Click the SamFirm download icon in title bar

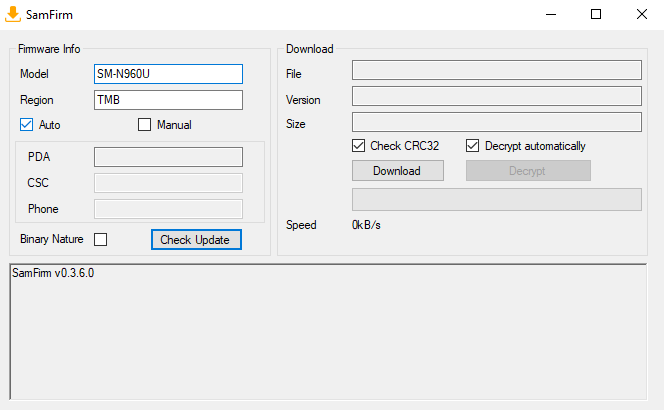coord(13,14)
